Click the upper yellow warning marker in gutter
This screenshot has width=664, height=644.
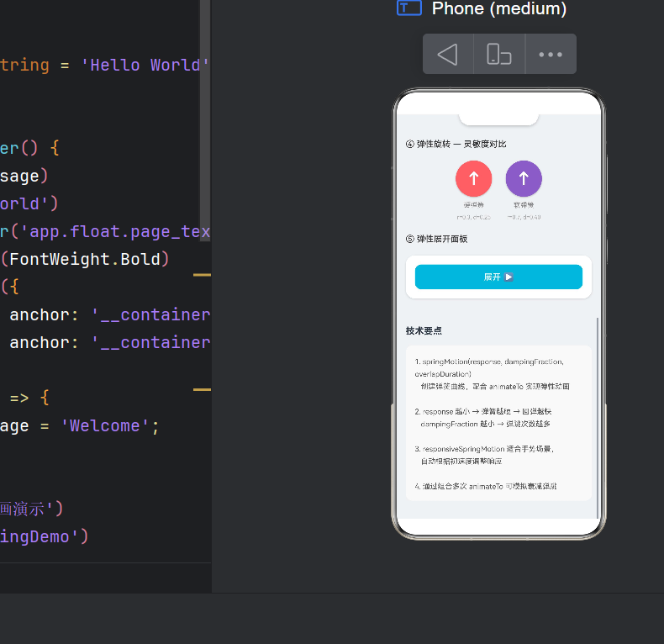pos(202,275)
